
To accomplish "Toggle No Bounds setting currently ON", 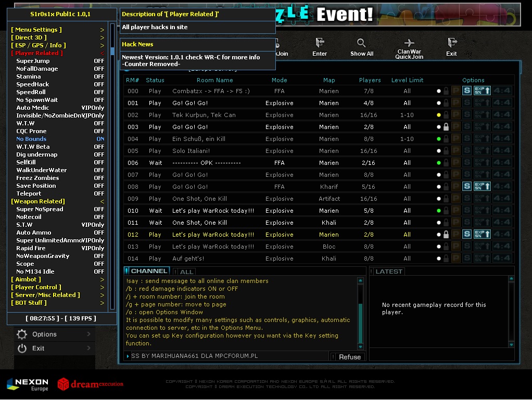I will (x=60, y=139).
